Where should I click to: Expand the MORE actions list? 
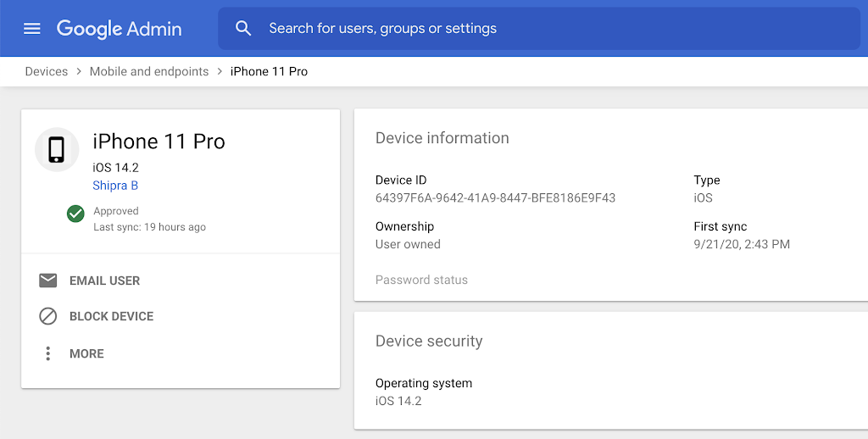click(86, 353)
